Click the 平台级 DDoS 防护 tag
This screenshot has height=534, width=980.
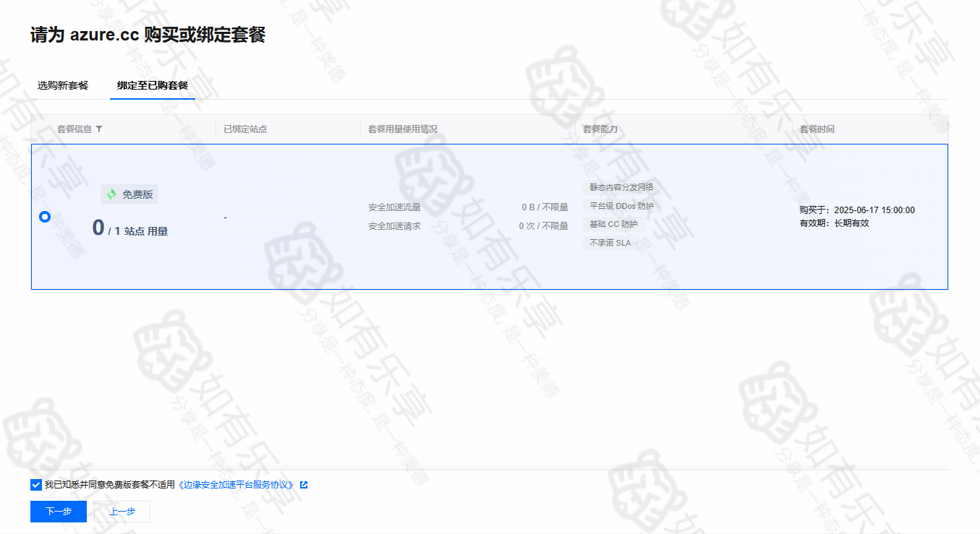(x=621, y=206)
